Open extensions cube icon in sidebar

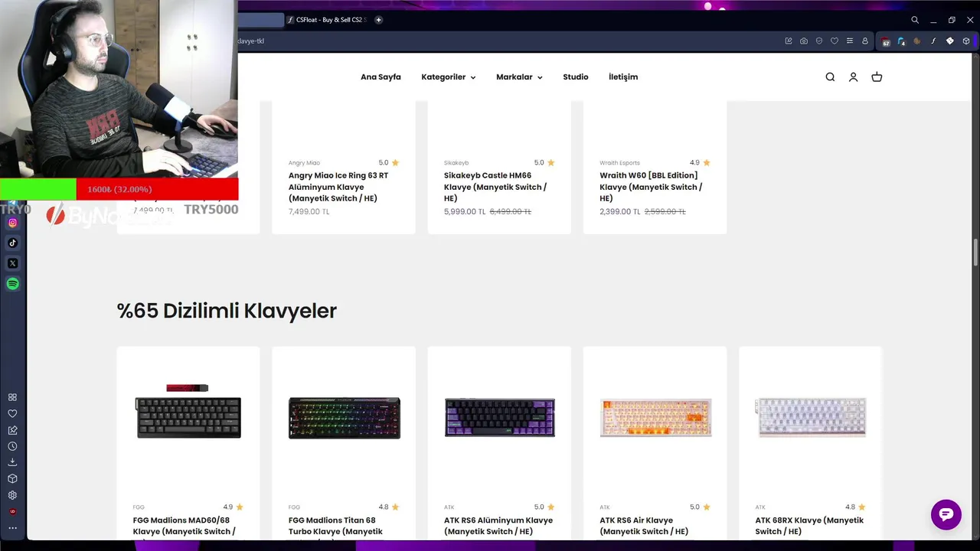[12, 478]
